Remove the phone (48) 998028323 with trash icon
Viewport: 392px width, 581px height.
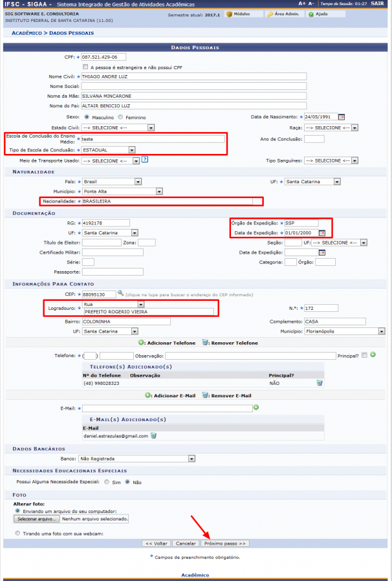pyautogui.click(x=319, y=383)
